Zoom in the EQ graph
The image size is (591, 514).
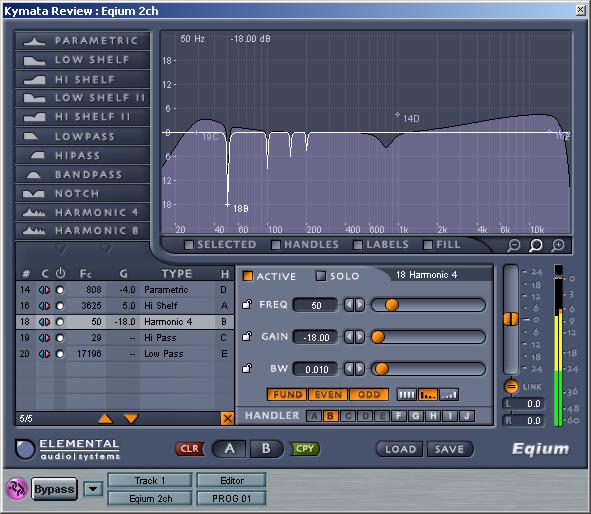coord(558,245)
